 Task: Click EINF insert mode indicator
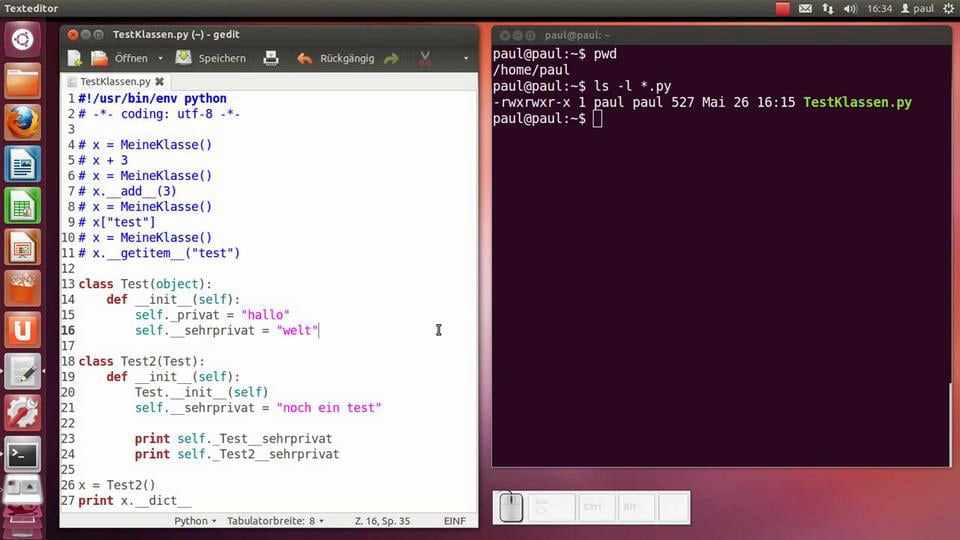(454, 521)
